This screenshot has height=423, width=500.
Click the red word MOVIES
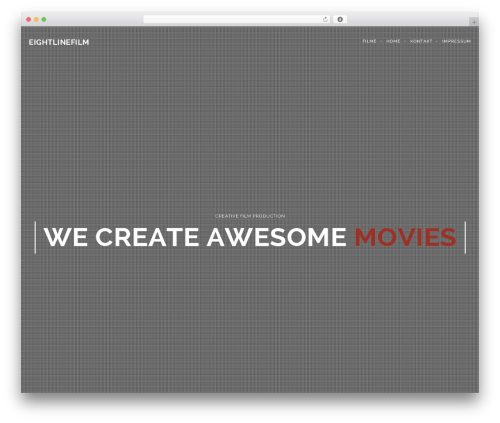coord(405,237)
